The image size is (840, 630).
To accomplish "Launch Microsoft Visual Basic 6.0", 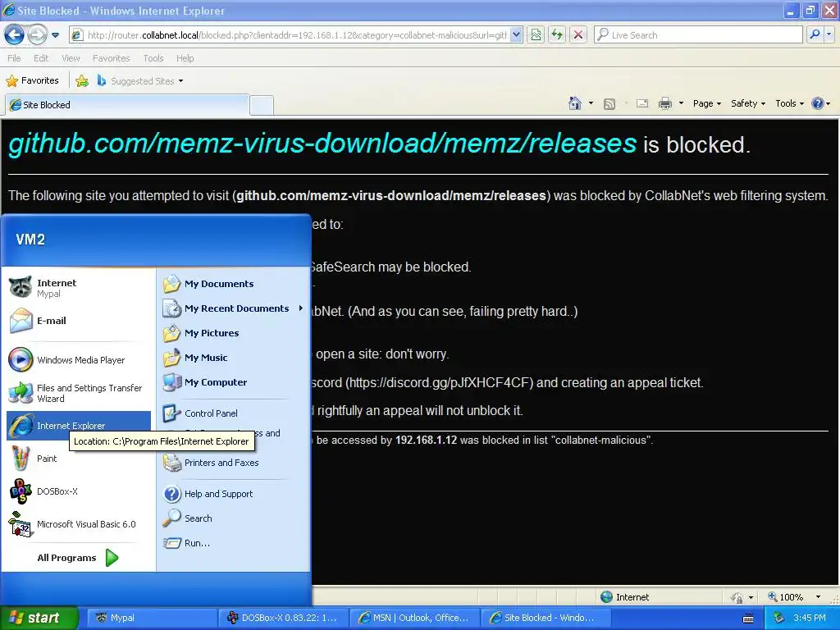I will (79, 524).
